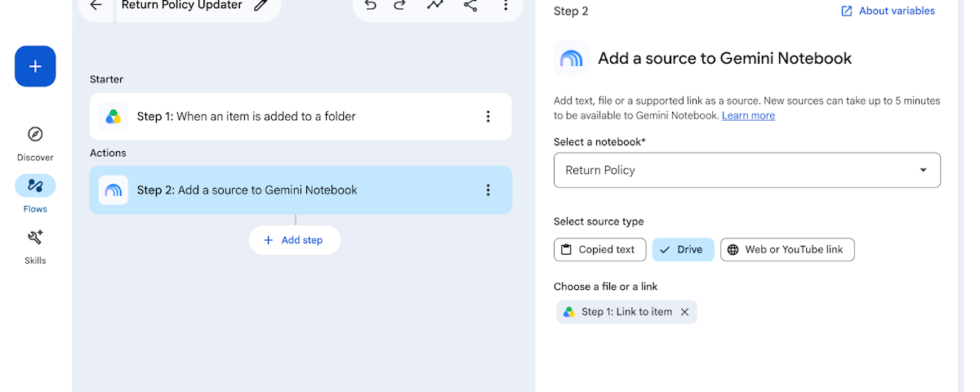Click the Select source type label

(599, 221)
